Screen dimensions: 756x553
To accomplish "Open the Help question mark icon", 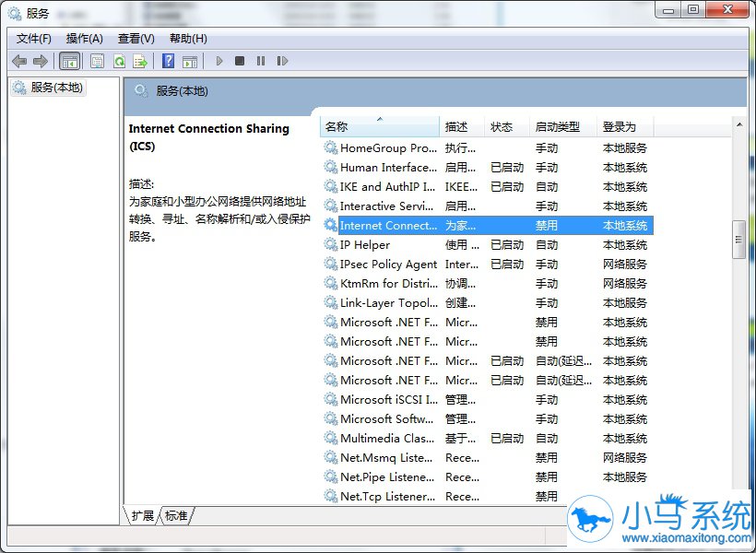I will click(169, 61).
